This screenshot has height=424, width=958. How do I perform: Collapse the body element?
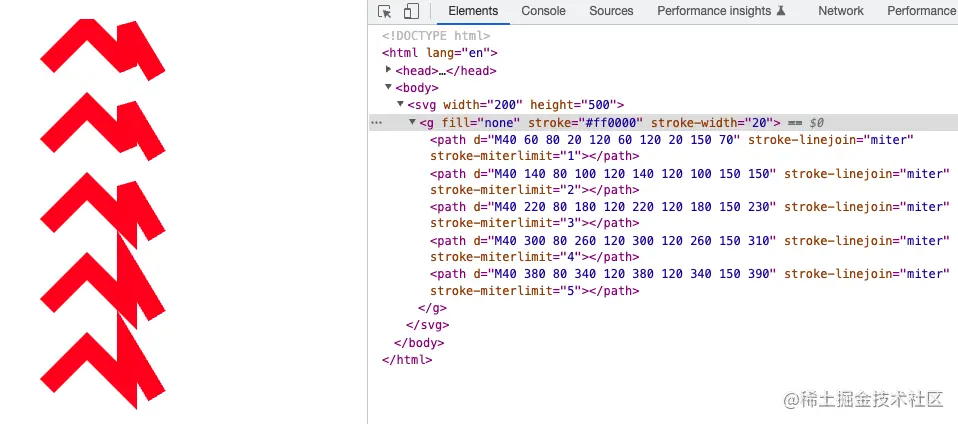point(389,87)
